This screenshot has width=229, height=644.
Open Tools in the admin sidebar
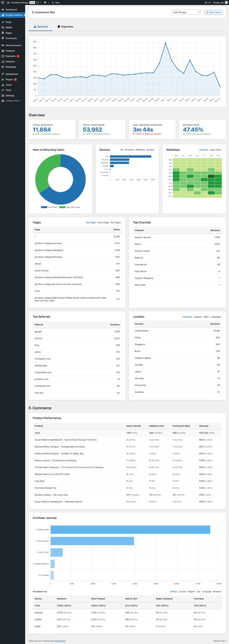[12, 90]
